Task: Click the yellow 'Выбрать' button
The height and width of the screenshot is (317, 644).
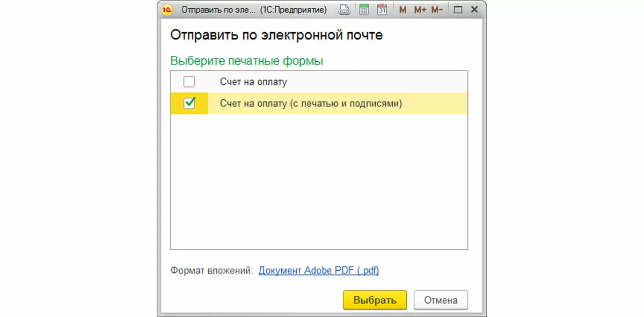Action: (375, 300)
